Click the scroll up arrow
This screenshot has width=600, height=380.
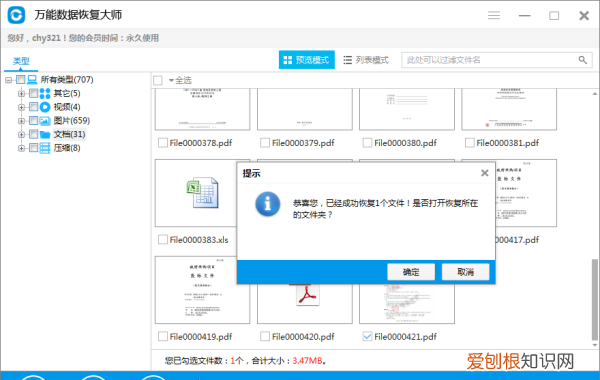[594, 93]
